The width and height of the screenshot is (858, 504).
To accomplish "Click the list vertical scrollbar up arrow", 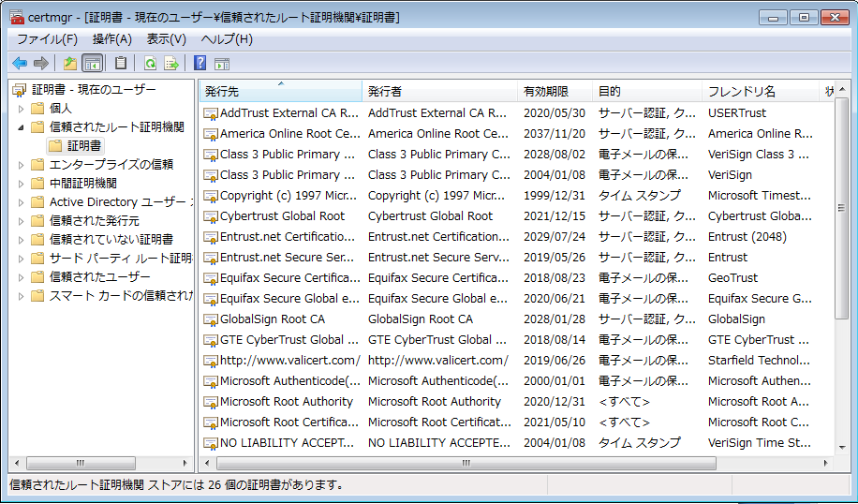I will pos(842,89).
